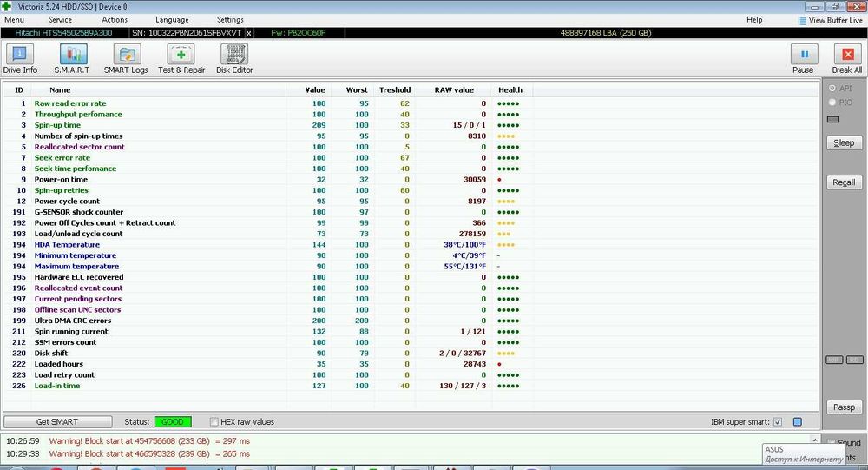Click the Worst column header
Viewport: 868px width, 470px height.
pyautogui.click(x=357, y=89)
